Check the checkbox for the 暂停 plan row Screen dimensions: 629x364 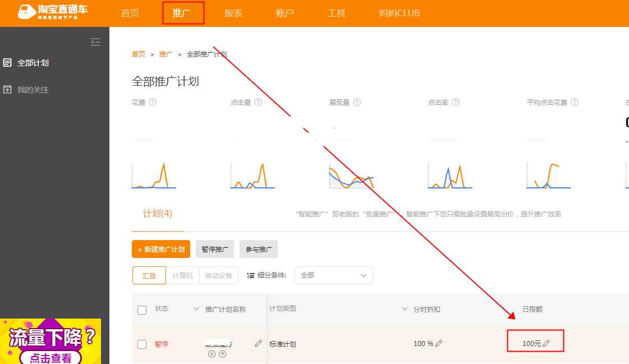click(142, 344)
